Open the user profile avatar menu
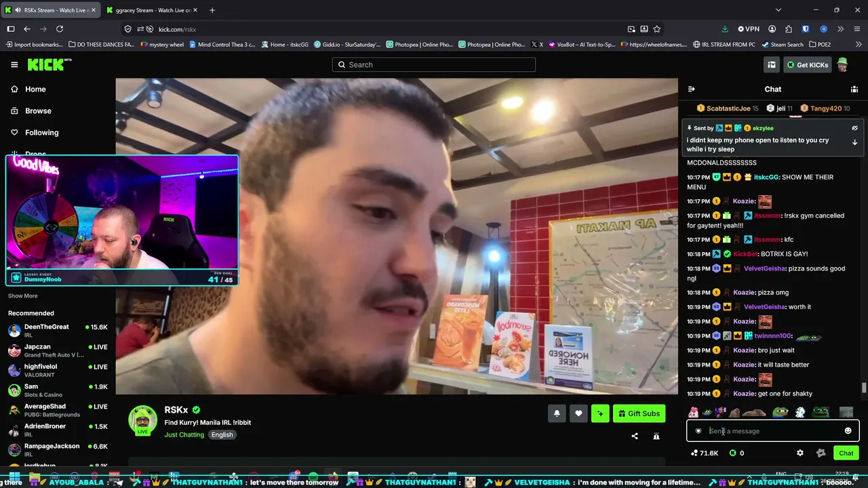Image resolution: width=868 pixels, height=488 pixels. click(x=842, y=65)
